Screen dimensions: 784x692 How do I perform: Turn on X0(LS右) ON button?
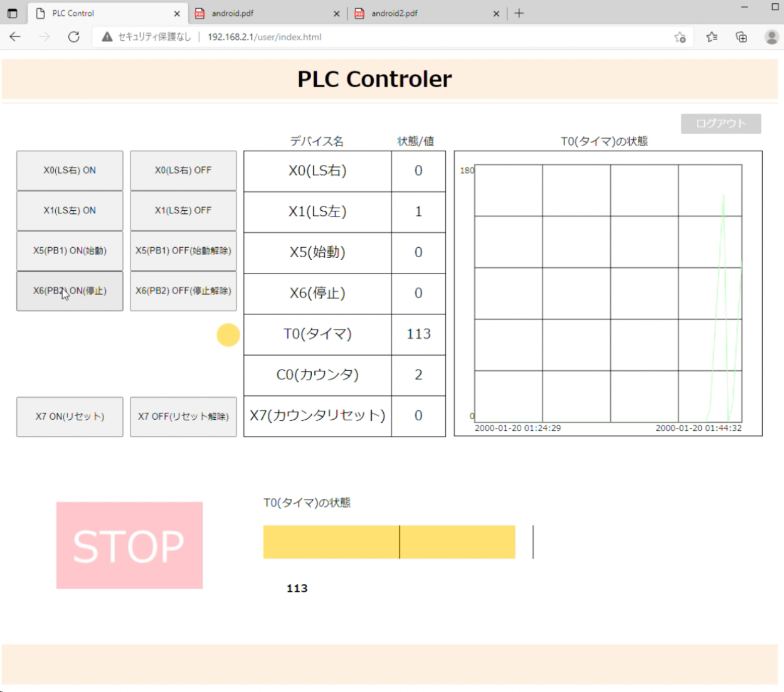(70, 171)
